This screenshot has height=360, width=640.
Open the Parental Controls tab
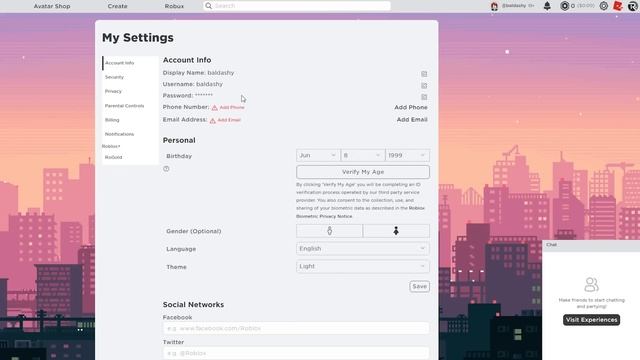[130, 106]
